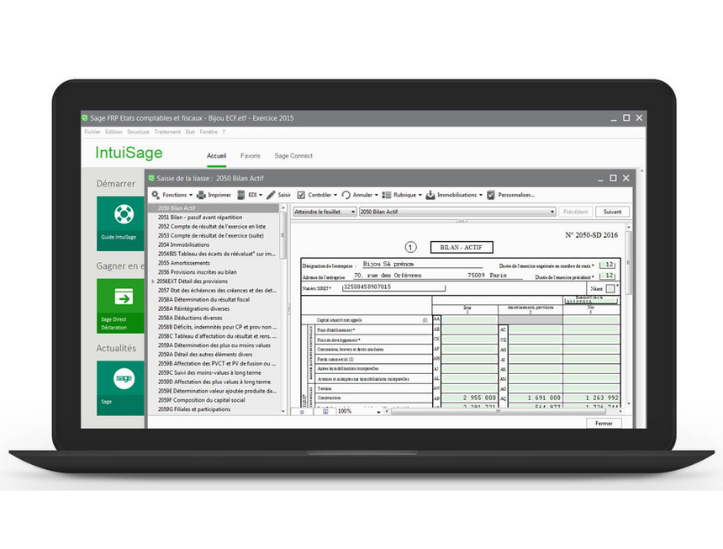This screenshot has height=549, width=723.
Task: Select '2055 Amortissements' in the list
Action: tap(213, 263)
